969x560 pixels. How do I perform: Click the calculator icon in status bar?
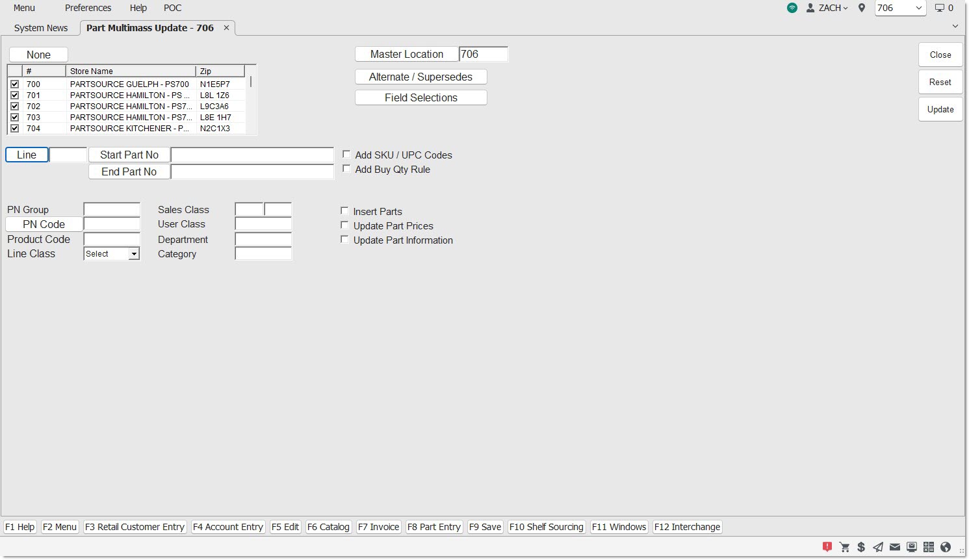[929, 547]
